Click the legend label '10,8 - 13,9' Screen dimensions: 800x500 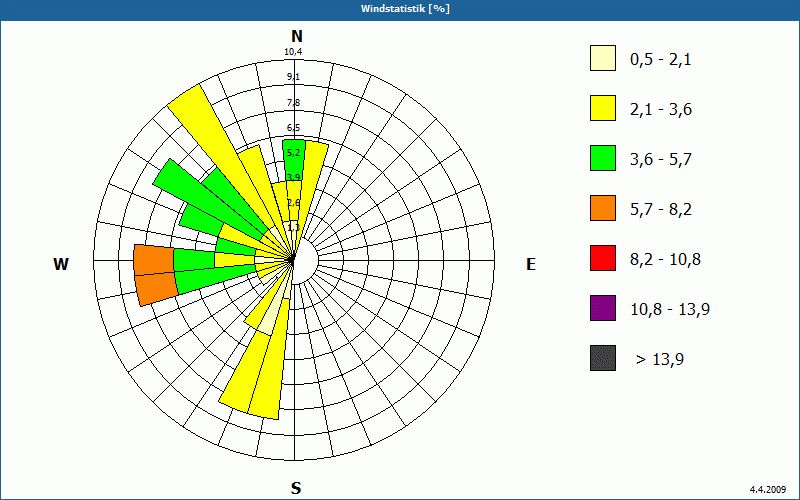[x=670, y=310]
